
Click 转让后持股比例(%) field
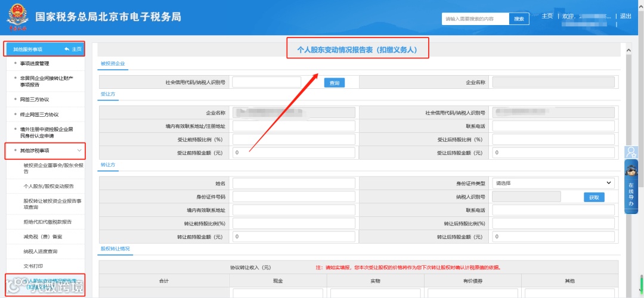[x=553, y=223]
